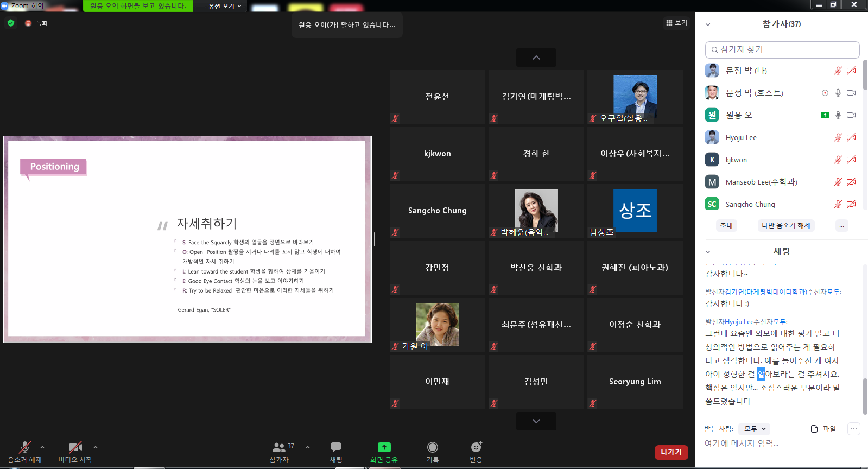Select the 오구일 video tile photo
The height and width of the screenshot is (469, 868).
pyautogui.click(x=635, y=97)
